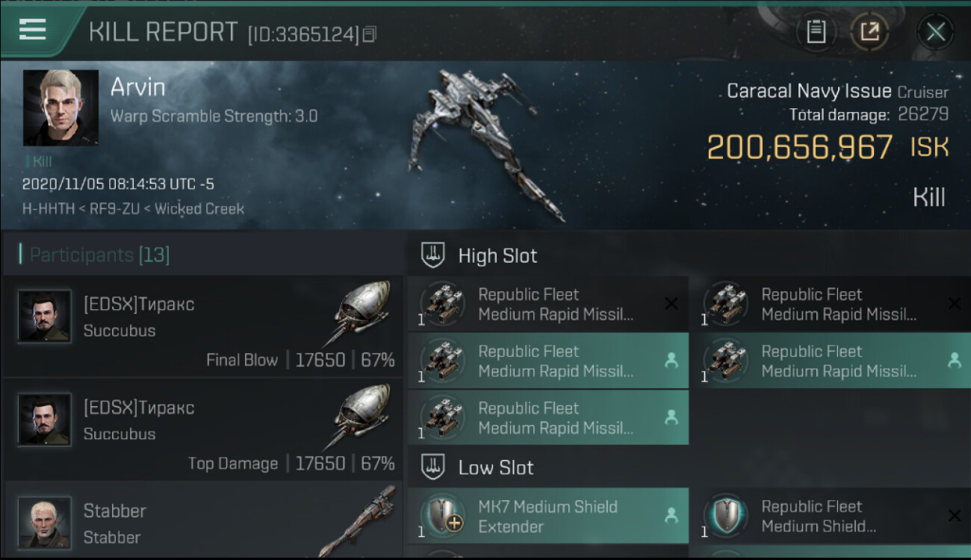The height and width of the screenshot is (560, 971).
Task: Click the share export icon
Action: click(869, 31)
